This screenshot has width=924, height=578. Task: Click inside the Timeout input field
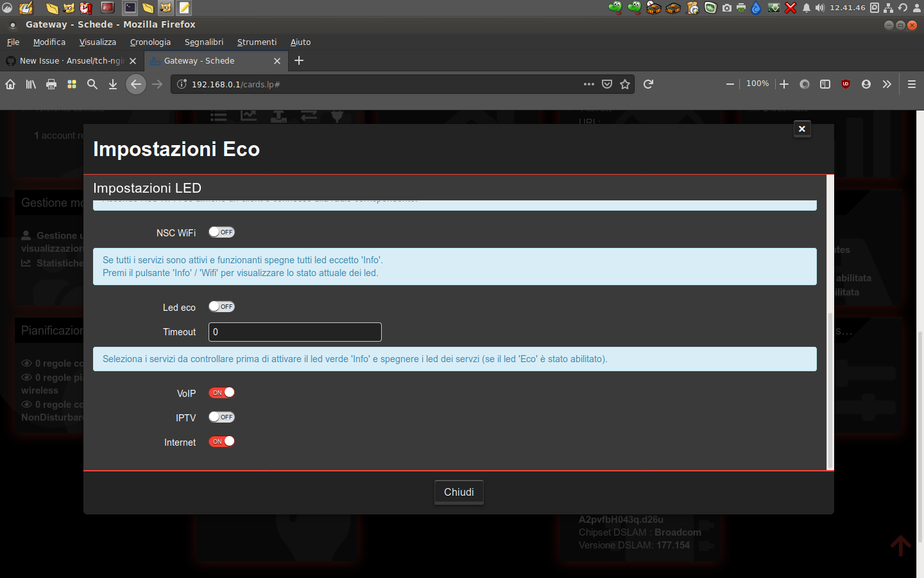(x=295, y=332)
